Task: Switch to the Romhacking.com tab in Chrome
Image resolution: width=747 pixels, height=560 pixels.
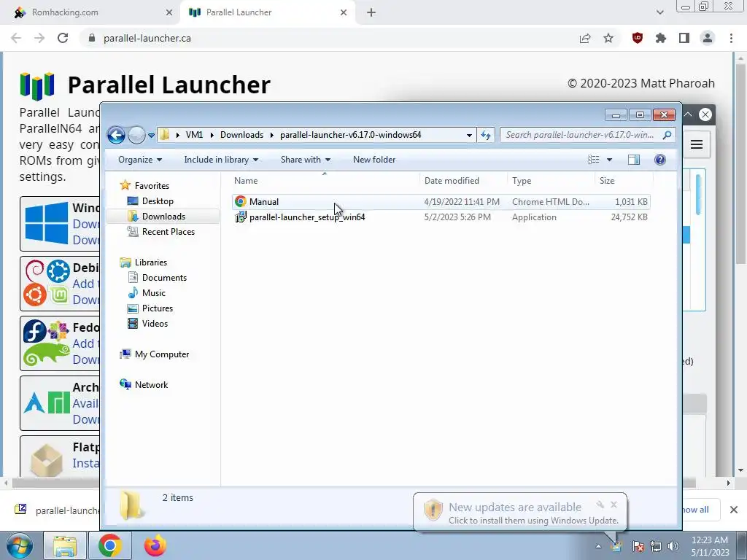Action: pyautogui.click(x=91, y=12)
